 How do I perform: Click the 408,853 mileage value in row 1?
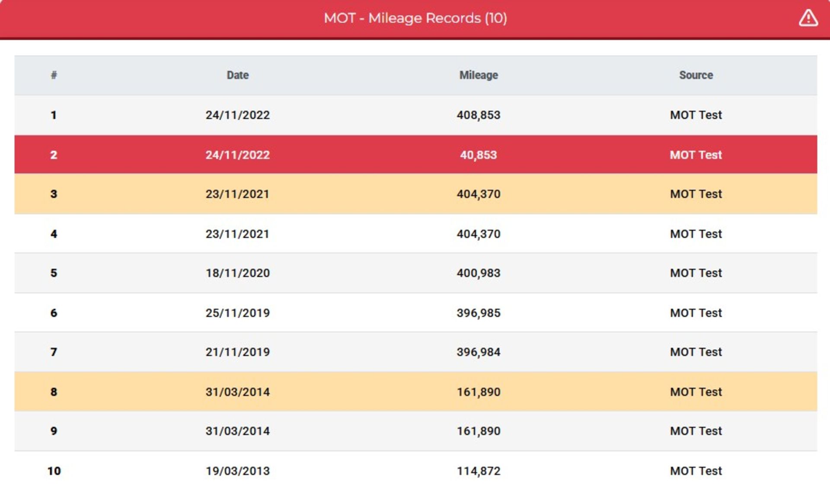point(478,115)
